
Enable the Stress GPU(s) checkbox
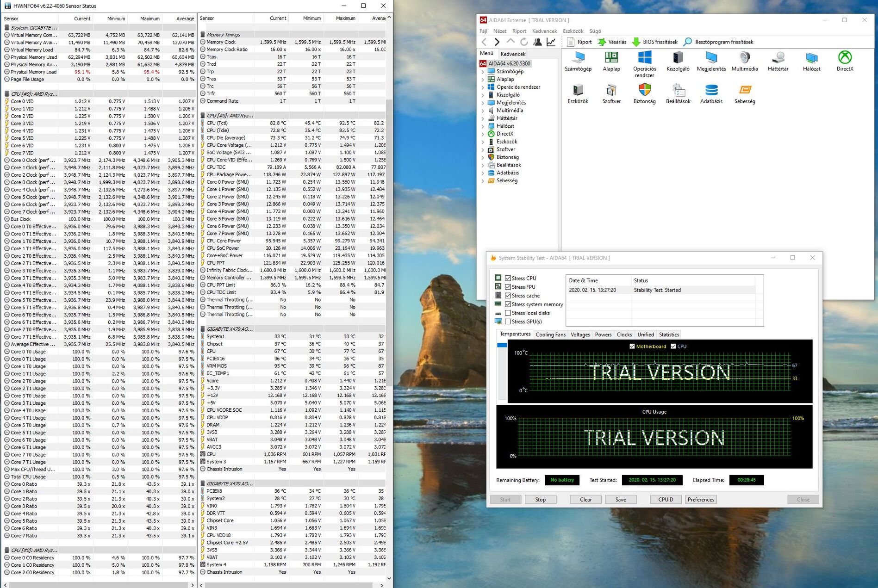point(508,322)
